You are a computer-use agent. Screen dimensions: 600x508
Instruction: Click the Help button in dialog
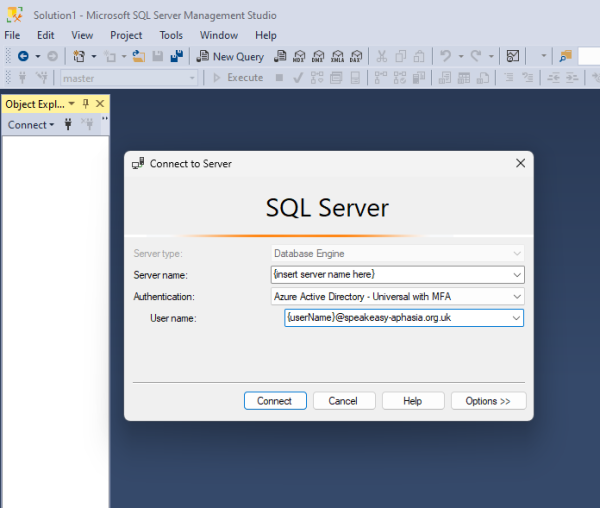tap(413, 401)
